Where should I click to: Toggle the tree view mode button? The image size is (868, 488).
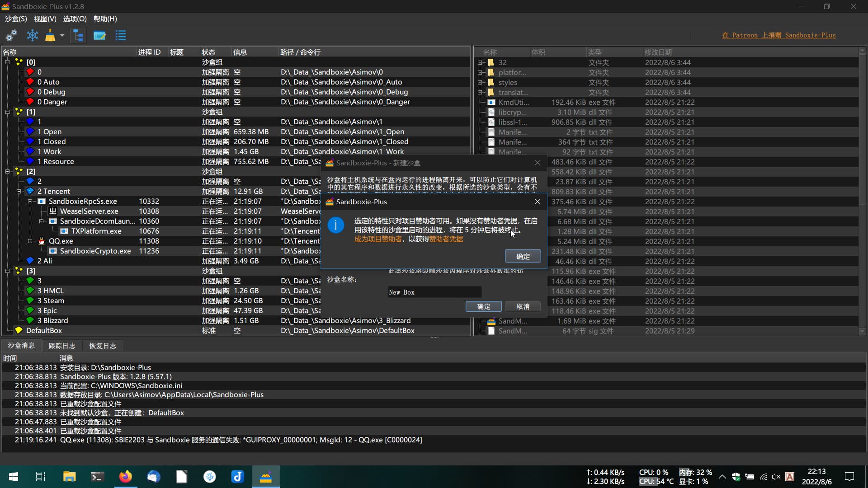tap(78, 35)
